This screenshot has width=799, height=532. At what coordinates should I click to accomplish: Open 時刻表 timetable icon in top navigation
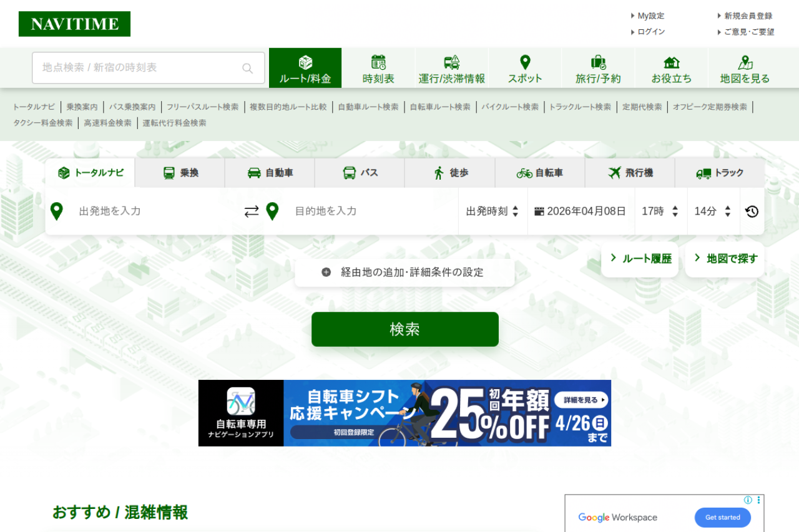378,62
